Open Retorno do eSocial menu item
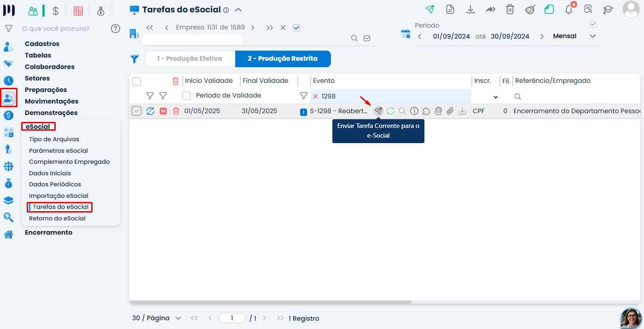 tap(57, 218)
